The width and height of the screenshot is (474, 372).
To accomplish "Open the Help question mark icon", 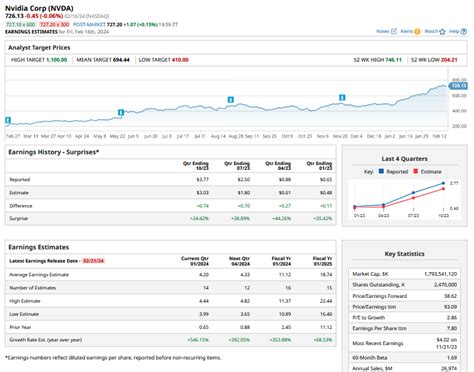I will click(x=464, y=32).
